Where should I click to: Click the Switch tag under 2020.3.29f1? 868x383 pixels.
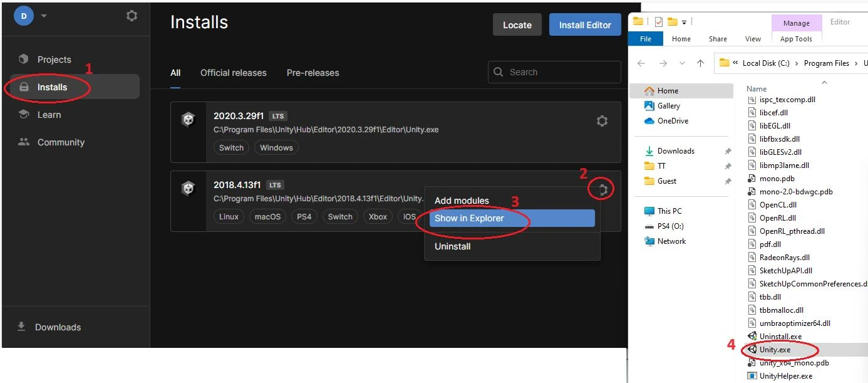pos(231,148)
